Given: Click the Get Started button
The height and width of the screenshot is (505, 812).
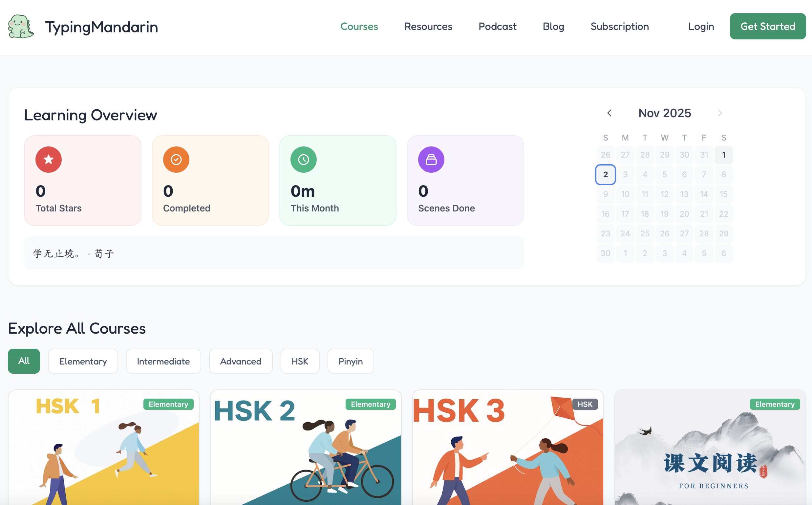Looking at the screenshot, I should coord(768,26).
